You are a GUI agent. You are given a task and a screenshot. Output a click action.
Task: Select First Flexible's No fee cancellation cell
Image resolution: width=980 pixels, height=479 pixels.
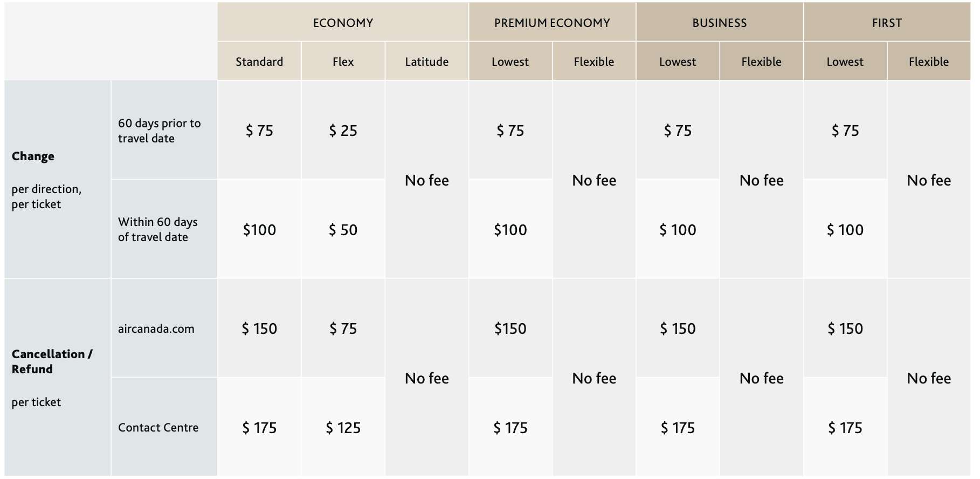(928, 378)
